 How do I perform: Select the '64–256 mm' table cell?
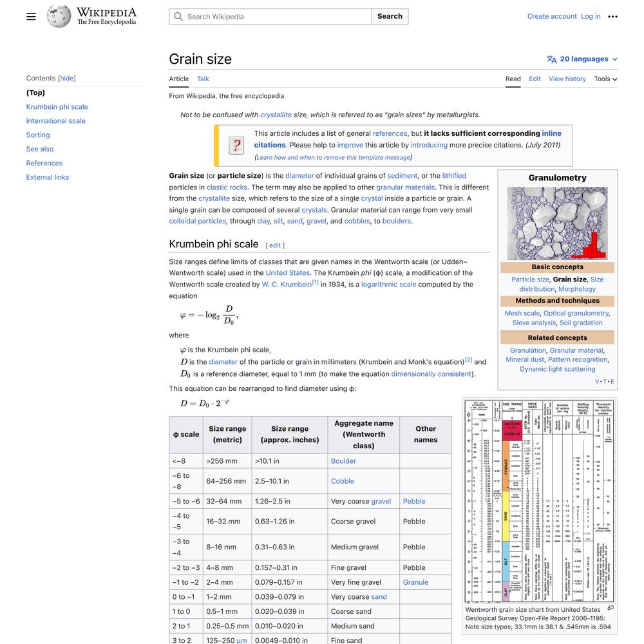[227, 481]
